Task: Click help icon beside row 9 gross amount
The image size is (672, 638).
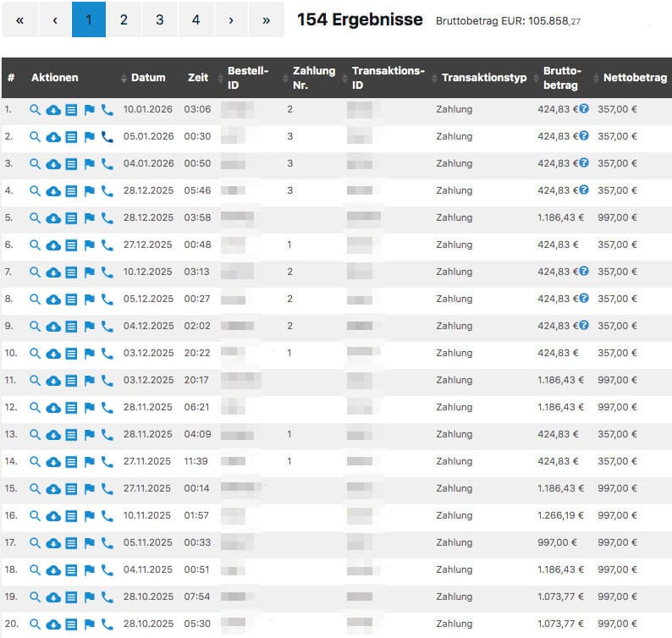Action: point(583,326)
